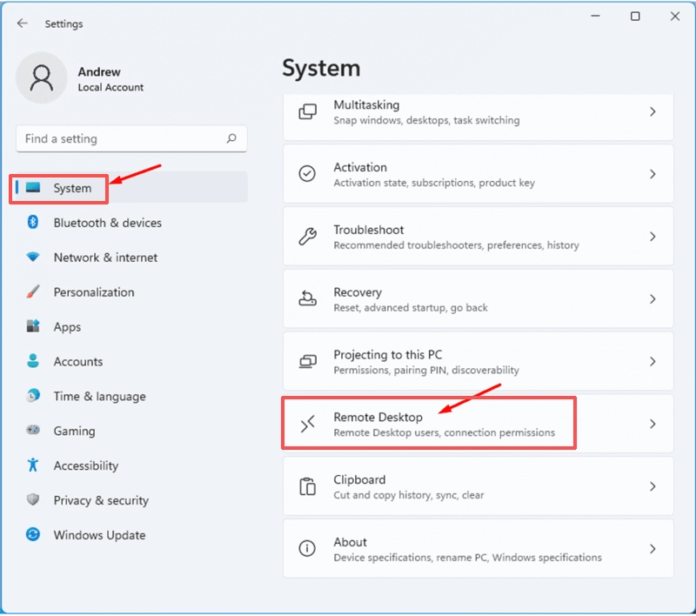Click the Clipboard row chevron

click(652, 487)
